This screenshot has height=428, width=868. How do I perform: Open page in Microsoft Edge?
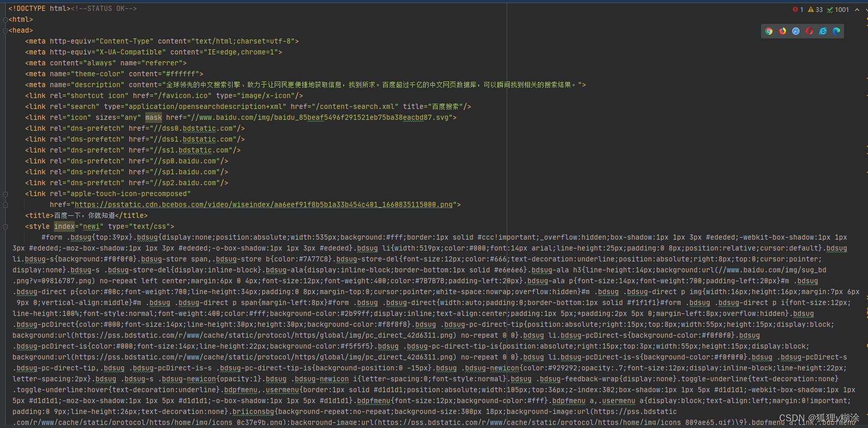(x=836, y=31)
